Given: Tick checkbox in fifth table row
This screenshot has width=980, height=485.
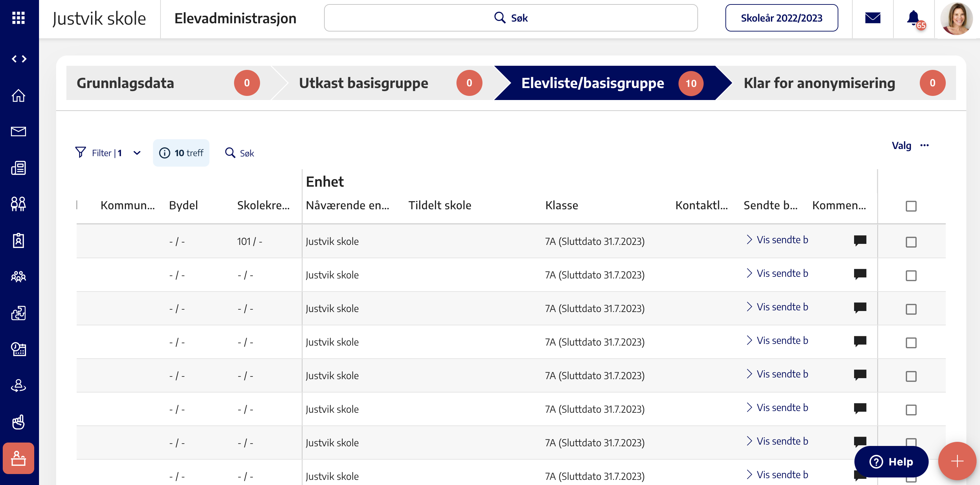Looking at the screenshot, I should 911,376.
